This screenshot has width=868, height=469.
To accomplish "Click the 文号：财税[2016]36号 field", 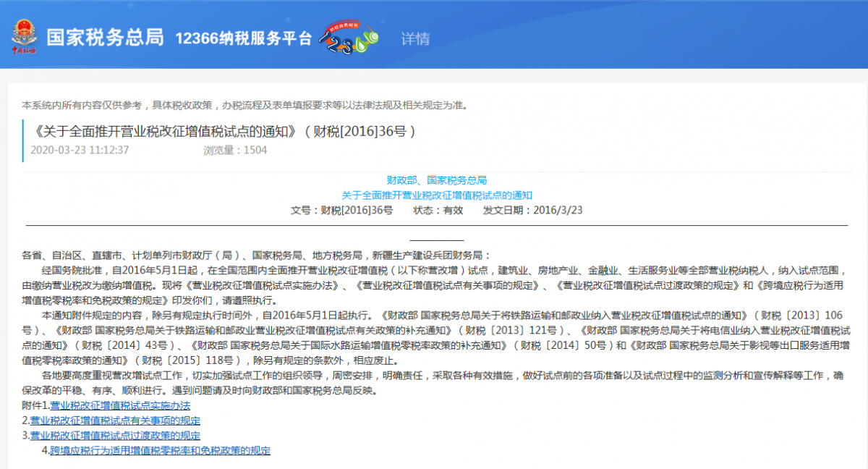I will coord(341,210).
